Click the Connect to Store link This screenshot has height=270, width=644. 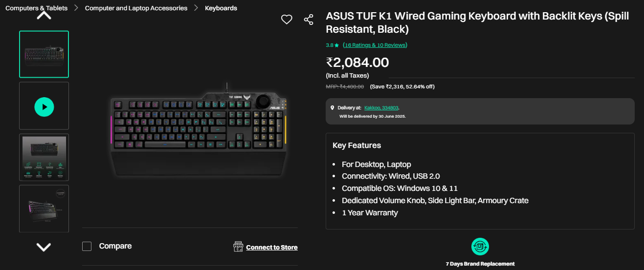pyautogui.click(x=272, y=248)
